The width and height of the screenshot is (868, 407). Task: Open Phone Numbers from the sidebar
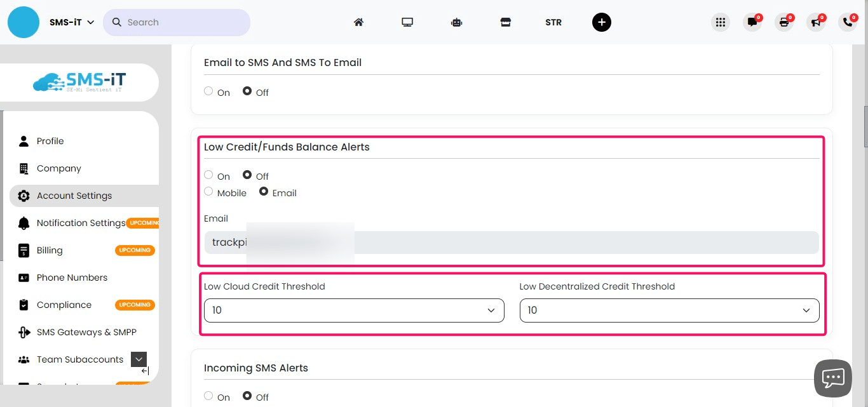tap(72, 277)
